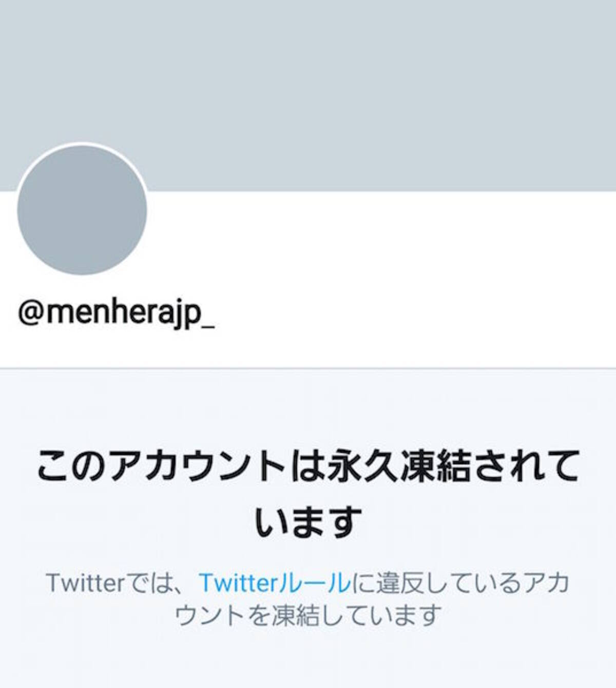Click the います heading continuation text
The image size is (616, 688).
(x=308, y=522)
